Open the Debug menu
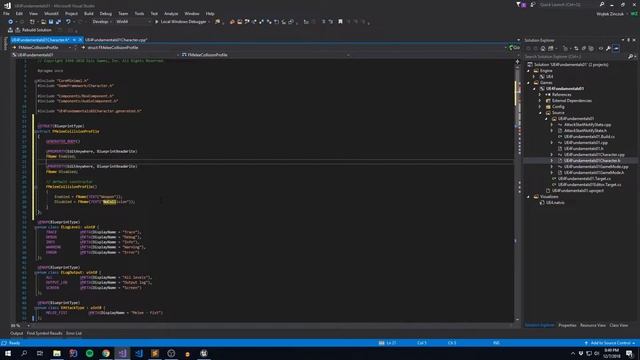This screenshot has height=360, width=640. (106, 13)
